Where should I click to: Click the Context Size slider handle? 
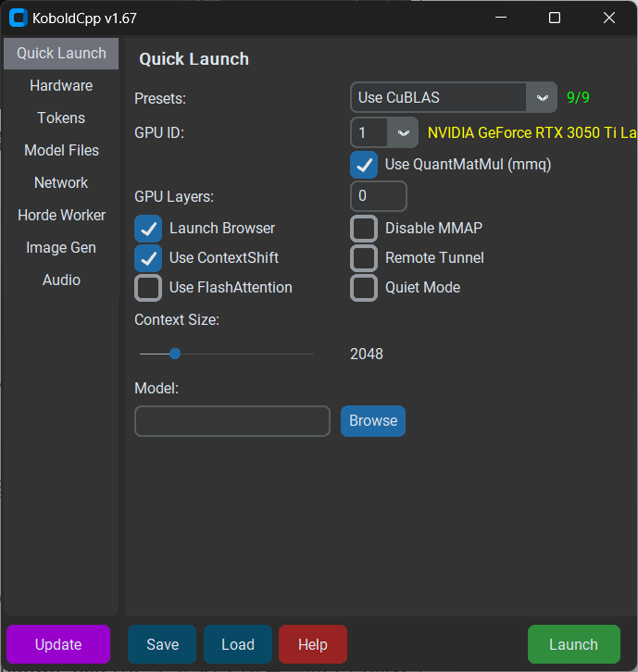[174, 354]
